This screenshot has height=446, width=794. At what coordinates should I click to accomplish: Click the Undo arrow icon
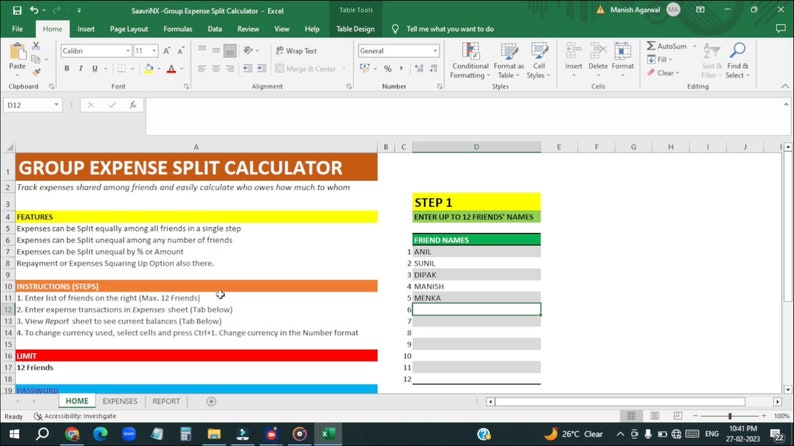click(34, 10)
